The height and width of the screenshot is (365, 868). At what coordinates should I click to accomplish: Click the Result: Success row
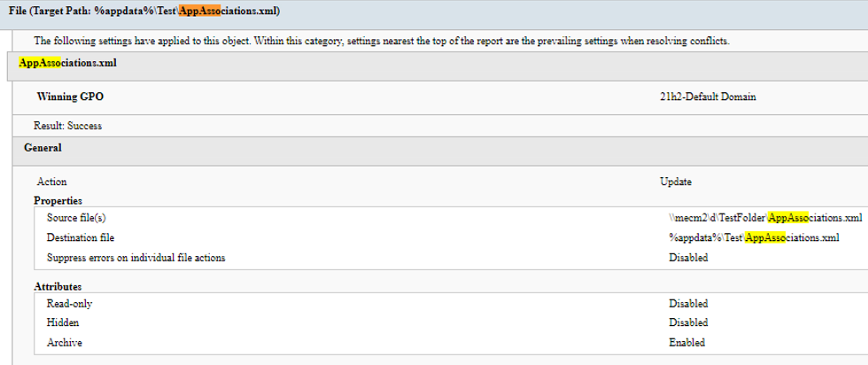67,126
